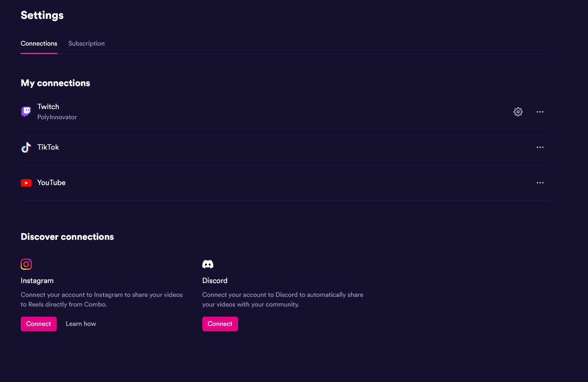The width and height of the screenshot is (588, 382).
Task: Click the Instagram Reels description text
Action: click(x=102, y=300)
